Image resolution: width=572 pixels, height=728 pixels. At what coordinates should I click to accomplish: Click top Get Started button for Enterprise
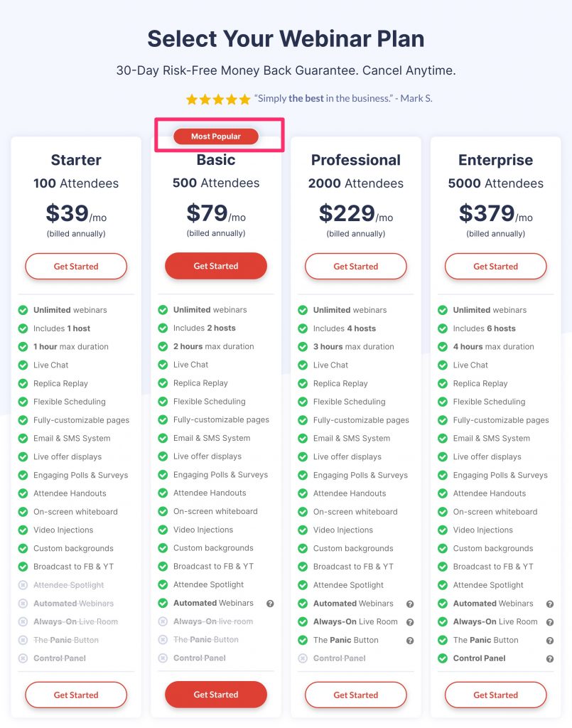click(x=495, y=267)
